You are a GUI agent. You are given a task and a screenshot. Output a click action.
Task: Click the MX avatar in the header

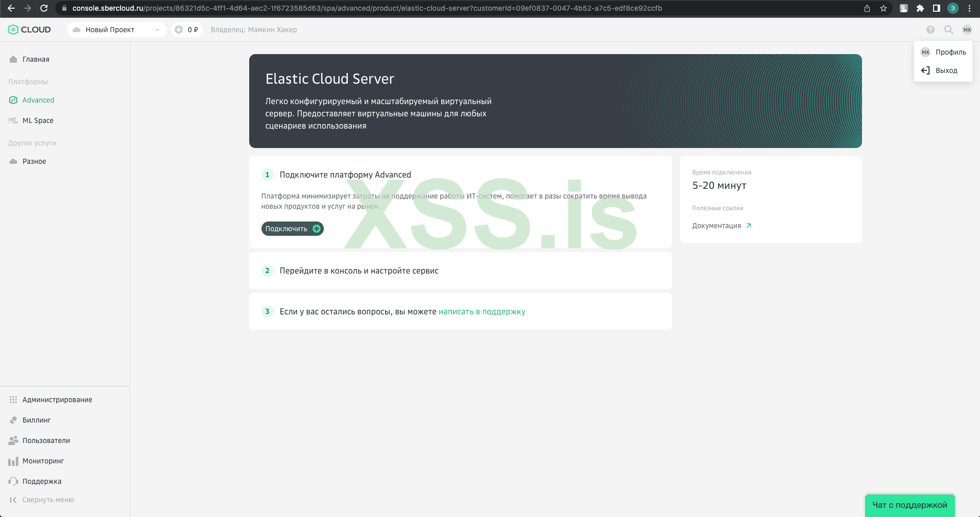[967, 30]
